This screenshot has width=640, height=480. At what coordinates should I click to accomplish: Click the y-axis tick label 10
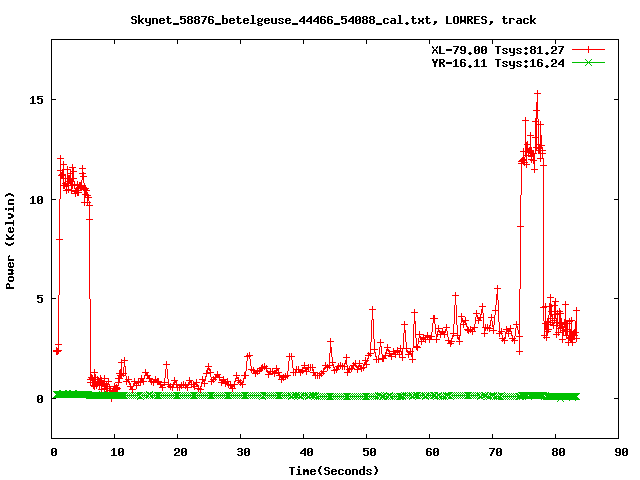[x=36, y=200]
